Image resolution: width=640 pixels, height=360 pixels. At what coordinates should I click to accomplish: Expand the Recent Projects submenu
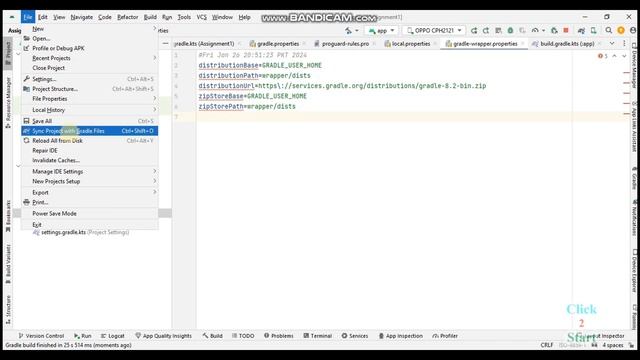[89, 58]
